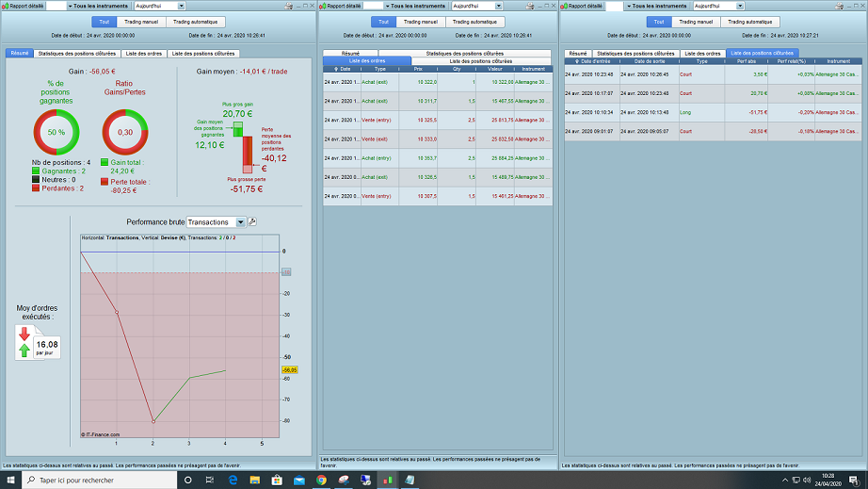This screenshot has height=489, width=868.
Task: Open Tous les instruments menu, right window
Action: 658,6
